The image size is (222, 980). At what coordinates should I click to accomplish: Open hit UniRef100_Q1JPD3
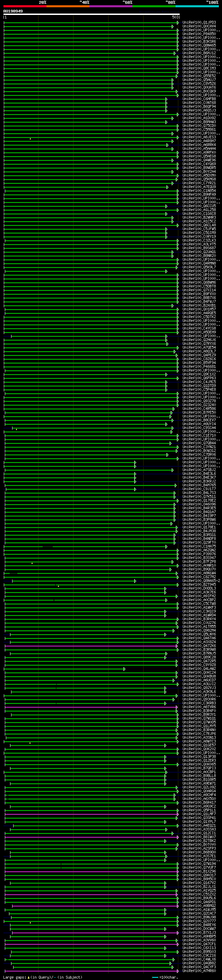click(199, 23)
